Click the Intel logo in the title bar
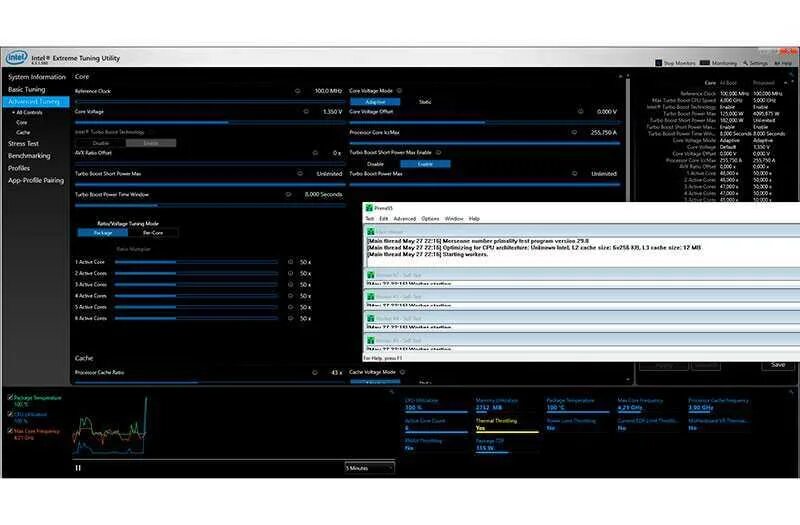The height and width of the screenshot is (525, 800). [16, 57]
